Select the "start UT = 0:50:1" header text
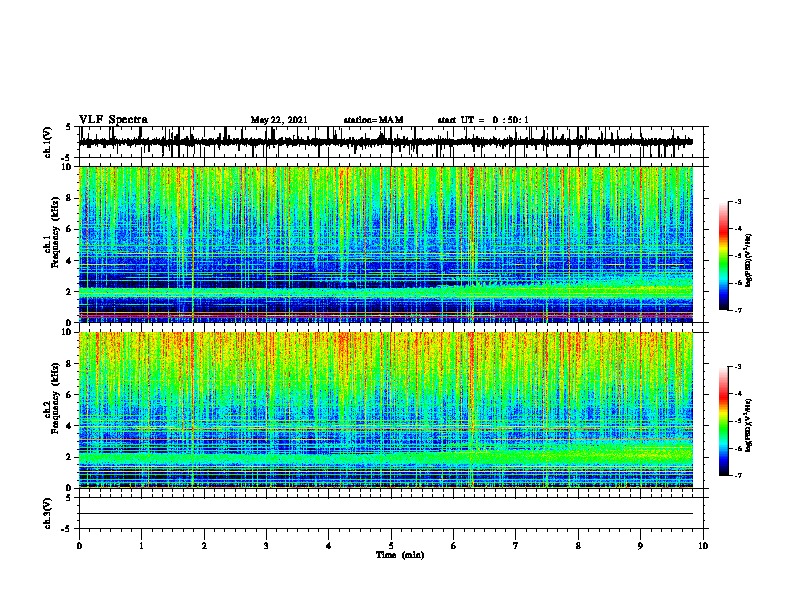The width and height of the screenshot is (792, 612). pos(483,120)
